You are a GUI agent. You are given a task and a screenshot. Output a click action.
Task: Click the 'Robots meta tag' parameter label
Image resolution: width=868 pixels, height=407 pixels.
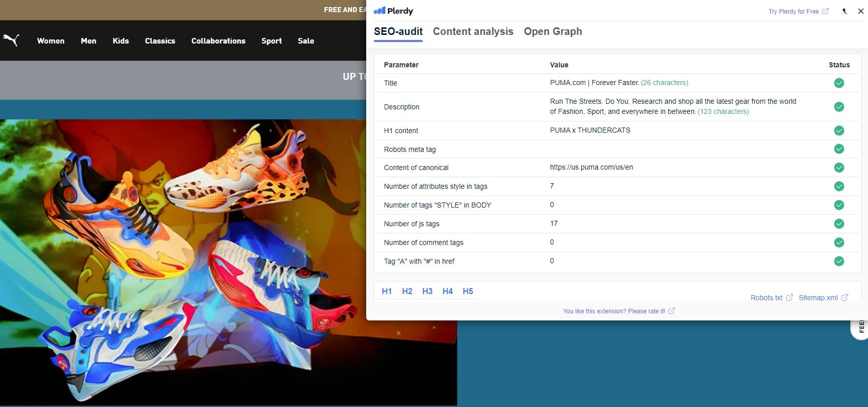(x=410, y=149)
